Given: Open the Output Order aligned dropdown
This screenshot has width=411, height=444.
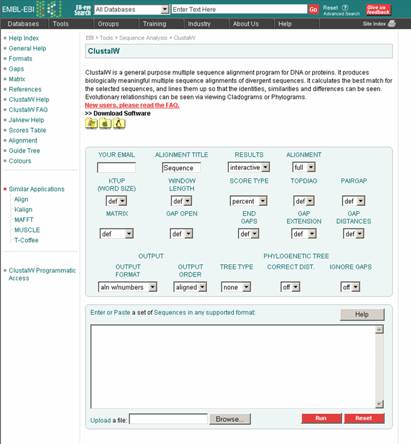Looking at the screenshot, I should [190, 287].
